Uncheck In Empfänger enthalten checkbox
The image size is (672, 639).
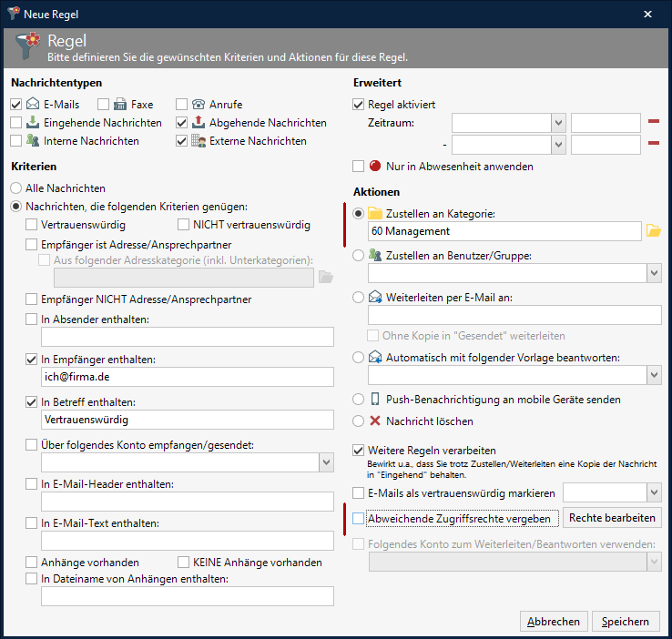tap(31, 359)
